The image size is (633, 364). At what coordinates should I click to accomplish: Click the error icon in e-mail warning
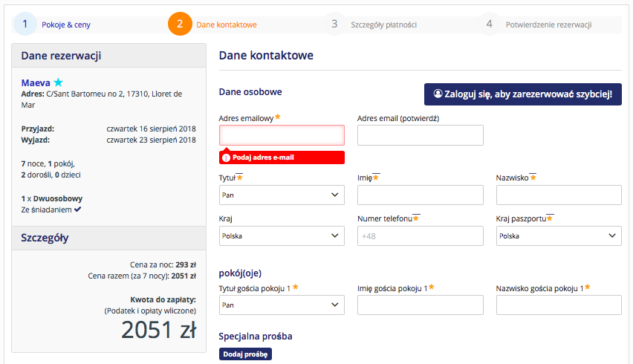(x=227, y=157)
